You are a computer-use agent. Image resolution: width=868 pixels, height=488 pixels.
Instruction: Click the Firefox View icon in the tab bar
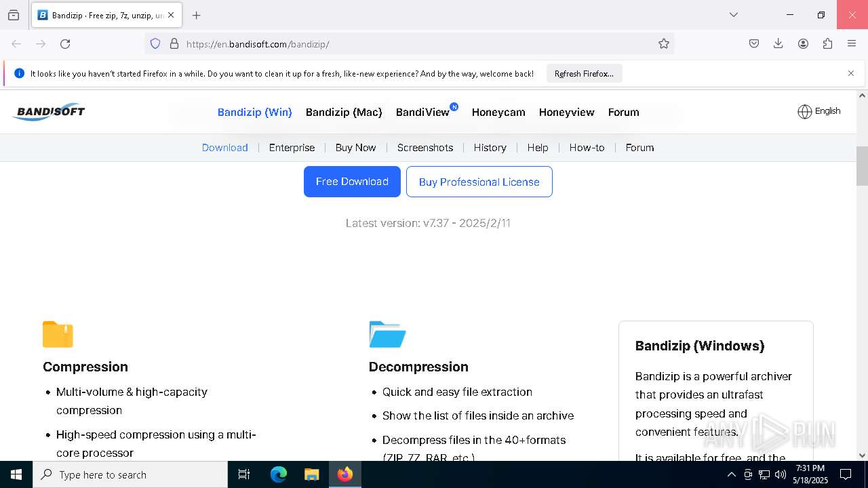(14, 15)
